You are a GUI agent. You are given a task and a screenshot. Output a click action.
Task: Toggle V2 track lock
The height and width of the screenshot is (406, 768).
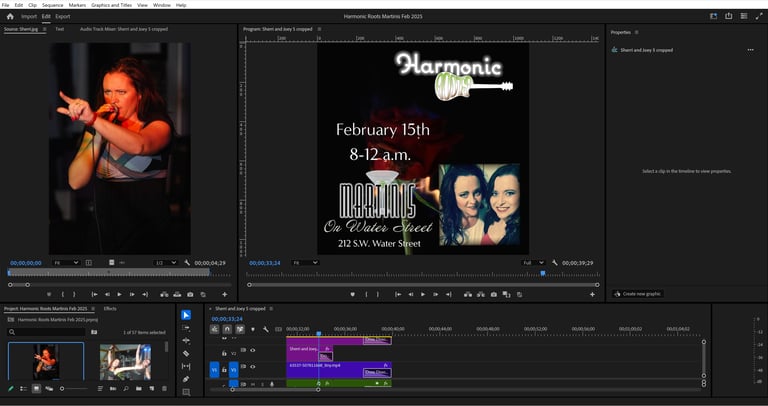tap(224, 353)
